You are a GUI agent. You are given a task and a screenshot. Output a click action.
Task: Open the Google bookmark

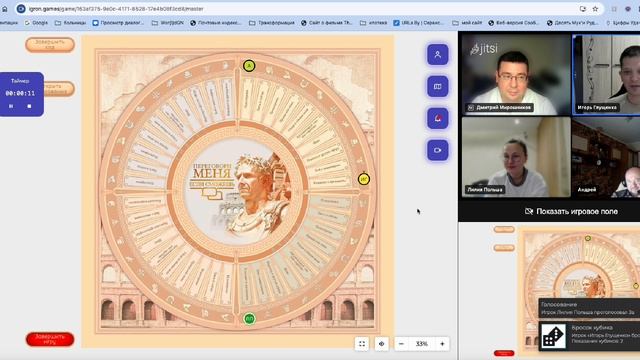(36, 23)
